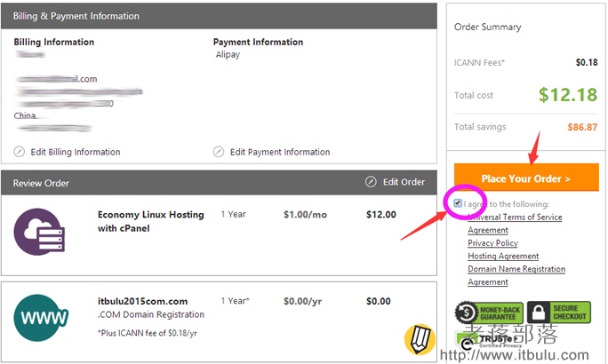Click the Edit Payment Information pencil icon
The width and height of the screenshot is (608, 364).
(x=219, y=152)
